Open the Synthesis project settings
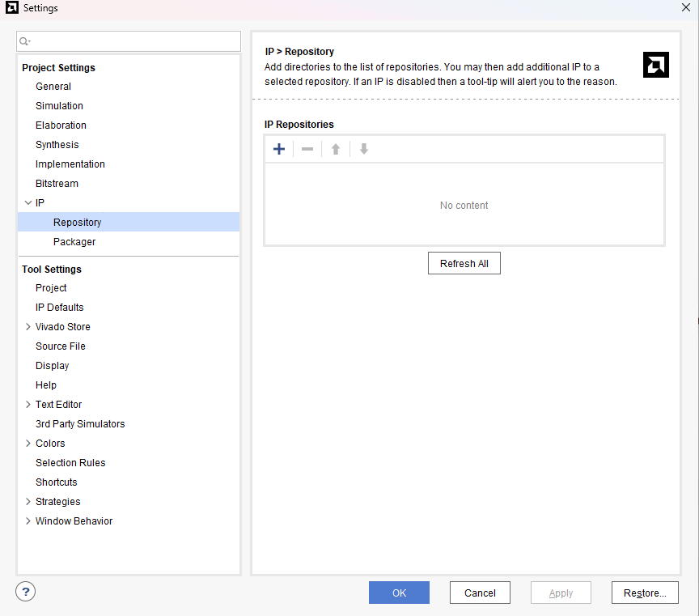Viewport: 699px width, 616px height. pos(57,145)
